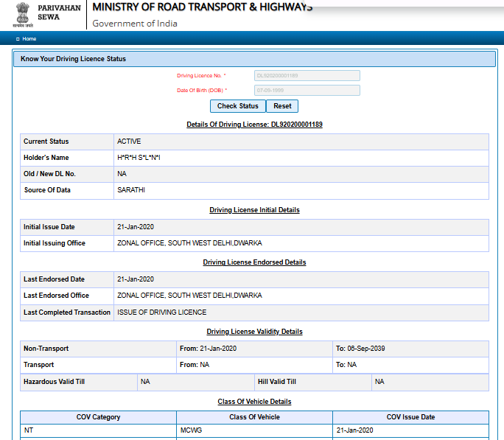
Task: Click the Driving Licence No. input field
Action: (307, 75)
